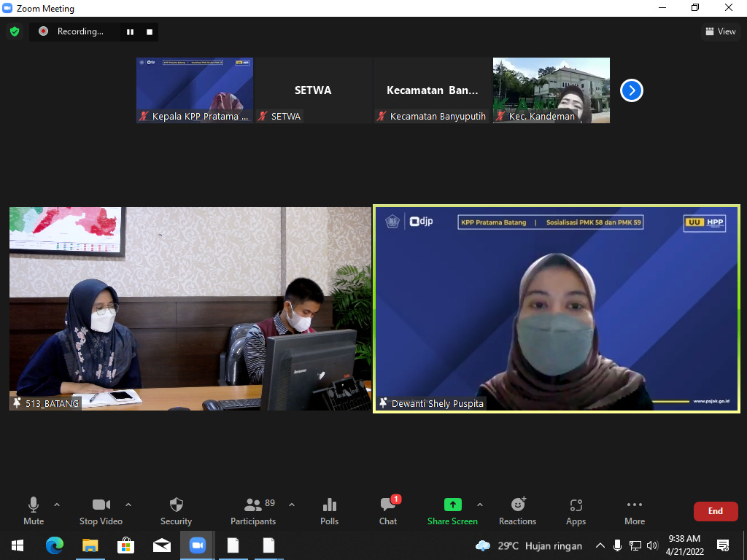
Task: Expand share options arrow beside Share Screen
Action: click(480, 505)
